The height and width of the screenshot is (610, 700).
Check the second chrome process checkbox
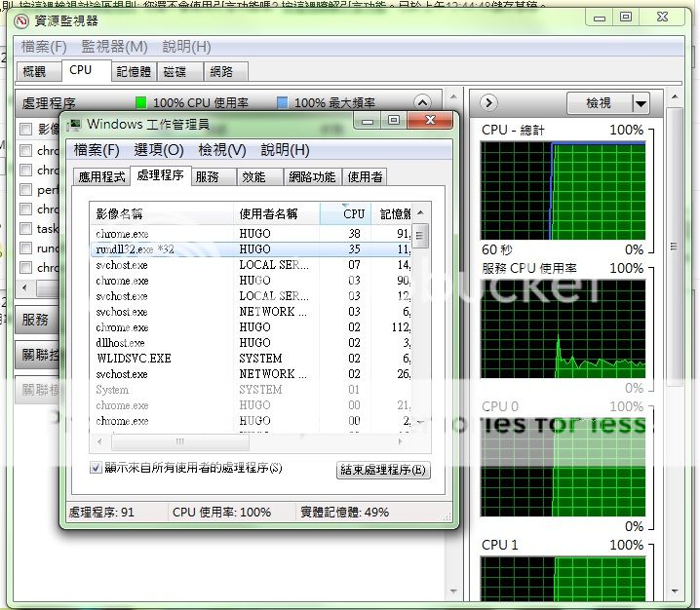[26, 170]
